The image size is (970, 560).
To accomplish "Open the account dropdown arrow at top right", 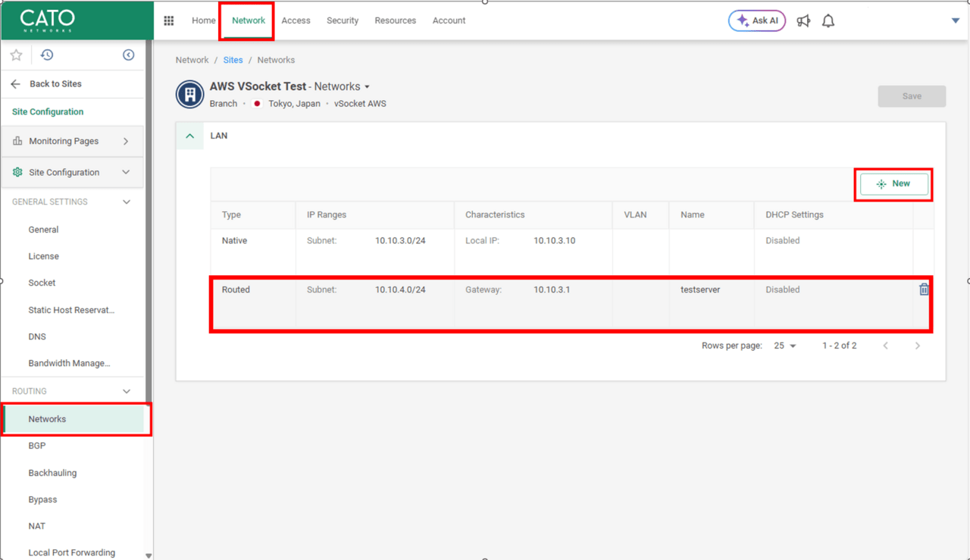I will pyautogui.click(x=955, y=20).
